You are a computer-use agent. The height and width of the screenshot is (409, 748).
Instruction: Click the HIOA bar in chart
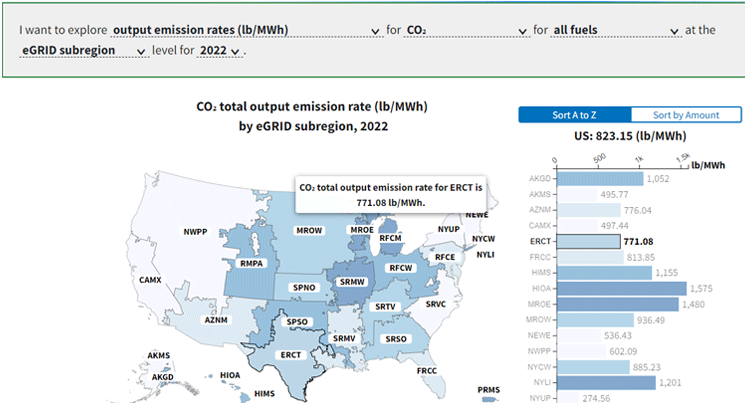pyautogui.click(x=620, y=288)
